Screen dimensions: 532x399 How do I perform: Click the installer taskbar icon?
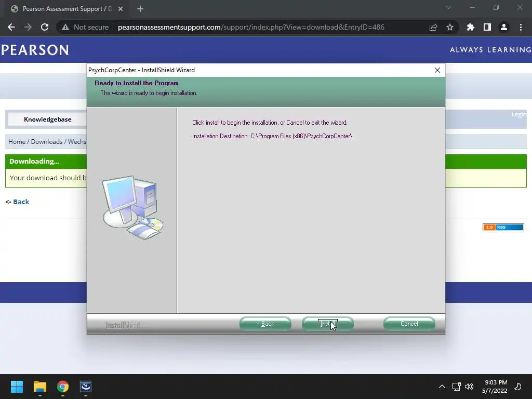point(86,387)
